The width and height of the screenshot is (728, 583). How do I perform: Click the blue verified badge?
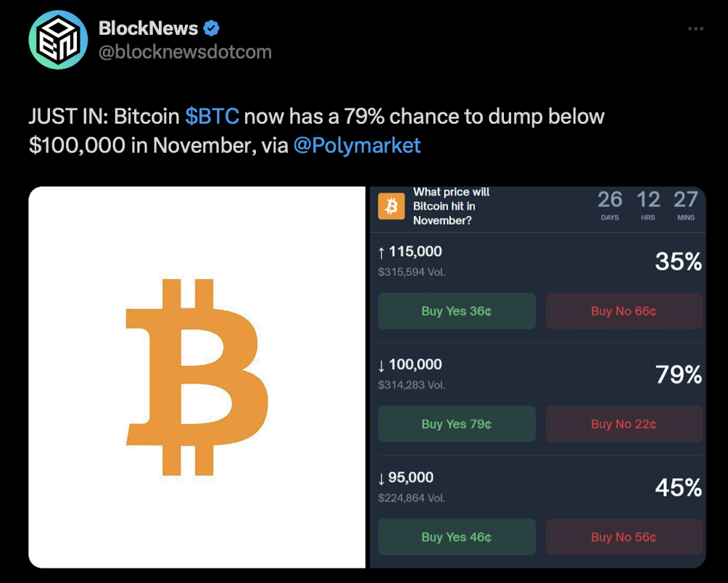(x=212, y=29)
